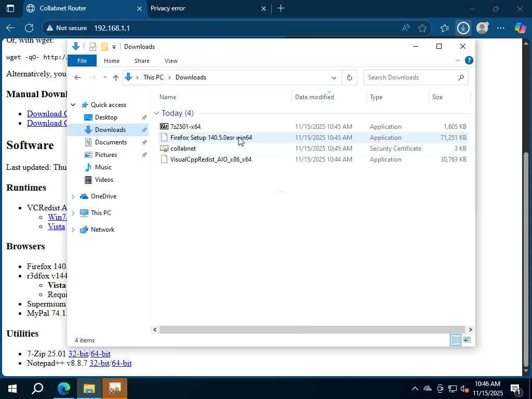Expand Network tree node
Image resolution: width=532 pixels, height=399 pixels.
[x=73, y=230]
